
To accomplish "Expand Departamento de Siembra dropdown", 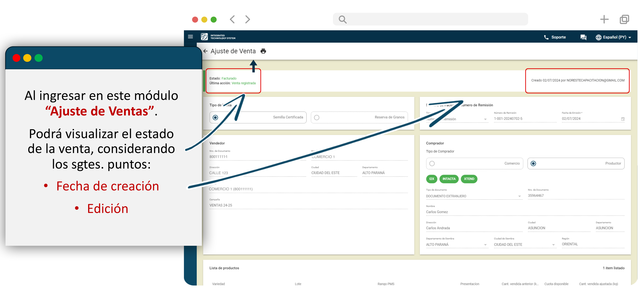I will pos(485,245).
